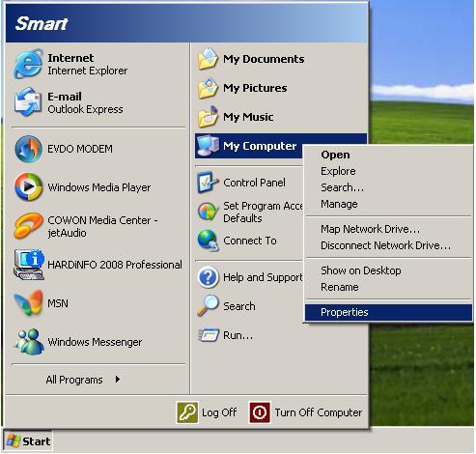Click the Run... label
The image size is (476, 454).
(238, 335)
